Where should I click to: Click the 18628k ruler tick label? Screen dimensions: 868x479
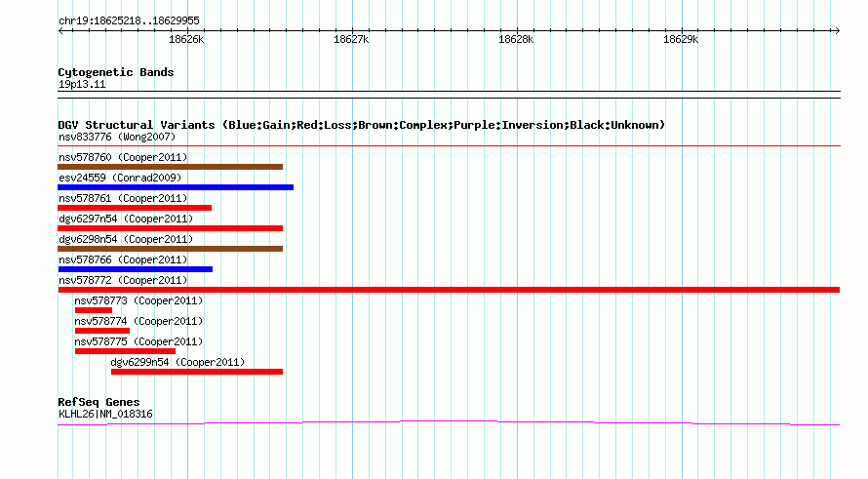coord(516,39)
